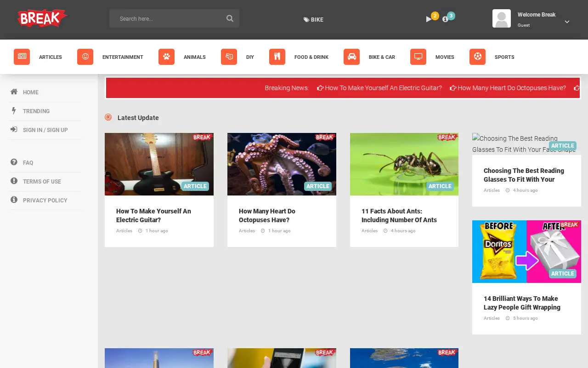Open the ant article thumbnail
This screenshot has height=368, width=588.
click(x=404, y=164)
